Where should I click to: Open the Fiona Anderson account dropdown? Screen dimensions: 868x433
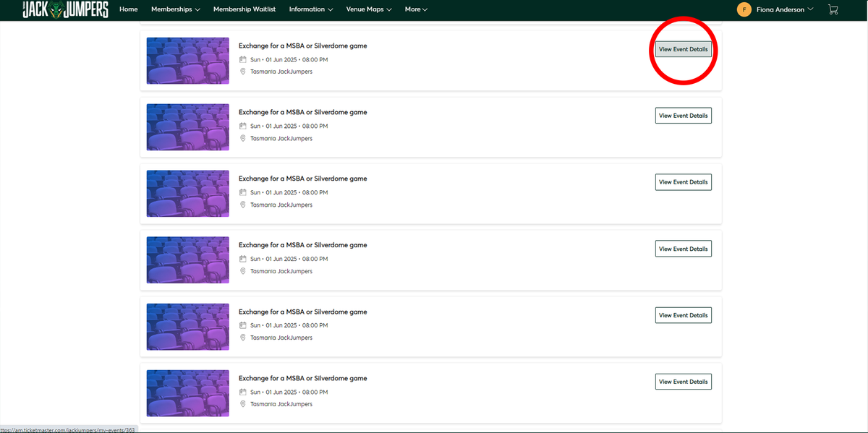tap(785, 9)
